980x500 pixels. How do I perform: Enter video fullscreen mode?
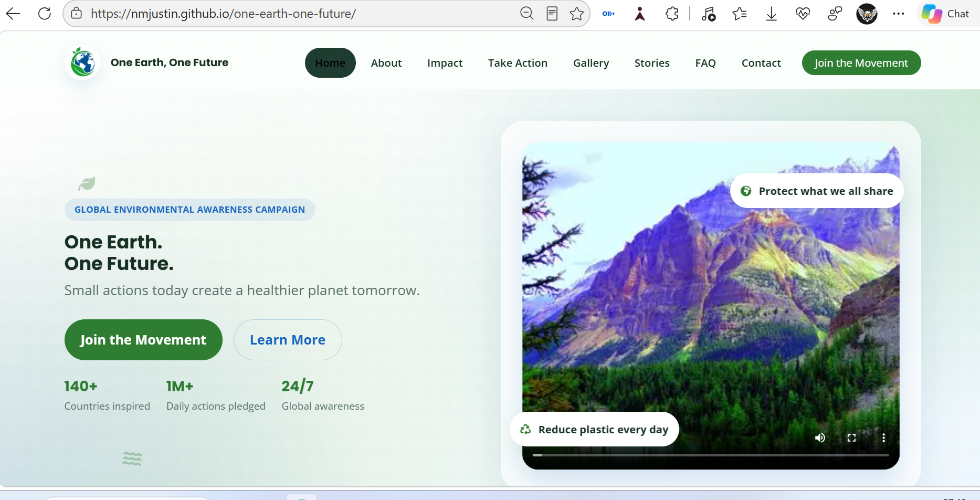point(851,437)
